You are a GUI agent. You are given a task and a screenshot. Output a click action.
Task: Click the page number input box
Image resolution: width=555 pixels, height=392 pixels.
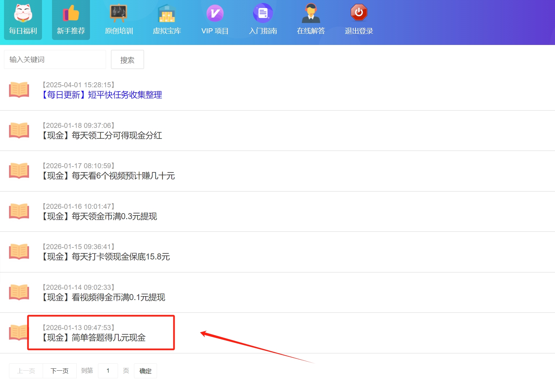tap(108, 371)
